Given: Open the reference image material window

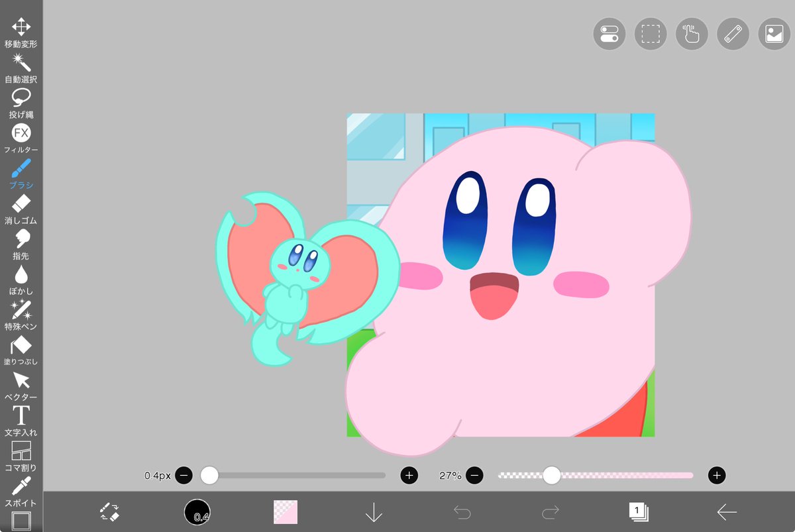Looking at the screenshot, I should [x=774, y=34].
